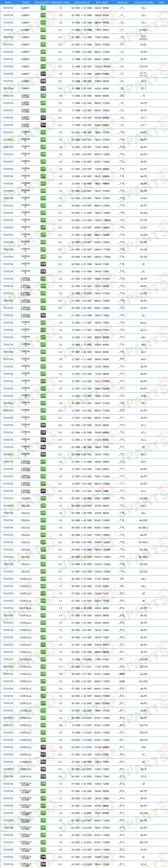Click diesel ON icon in Corolla Kombi 2C row
Screen dimensions: 168x868
[x=43, y=857]
